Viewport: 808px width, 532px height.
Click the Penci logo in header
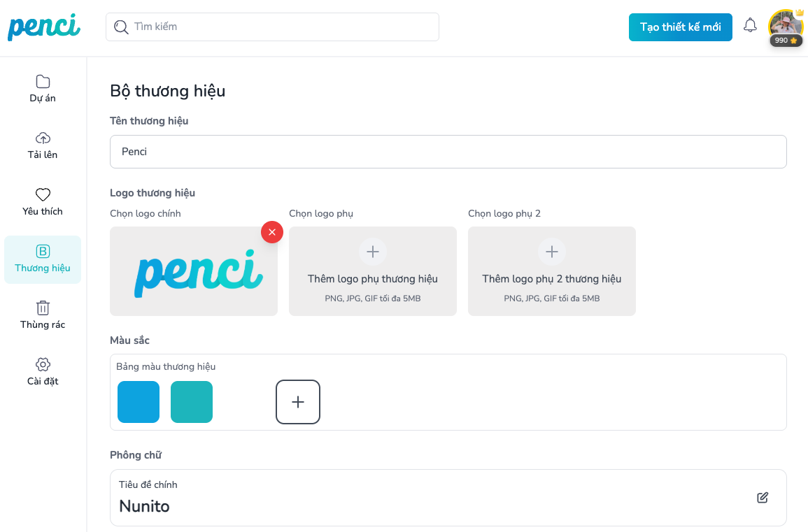pyautogui.click(x=44, y=27)
